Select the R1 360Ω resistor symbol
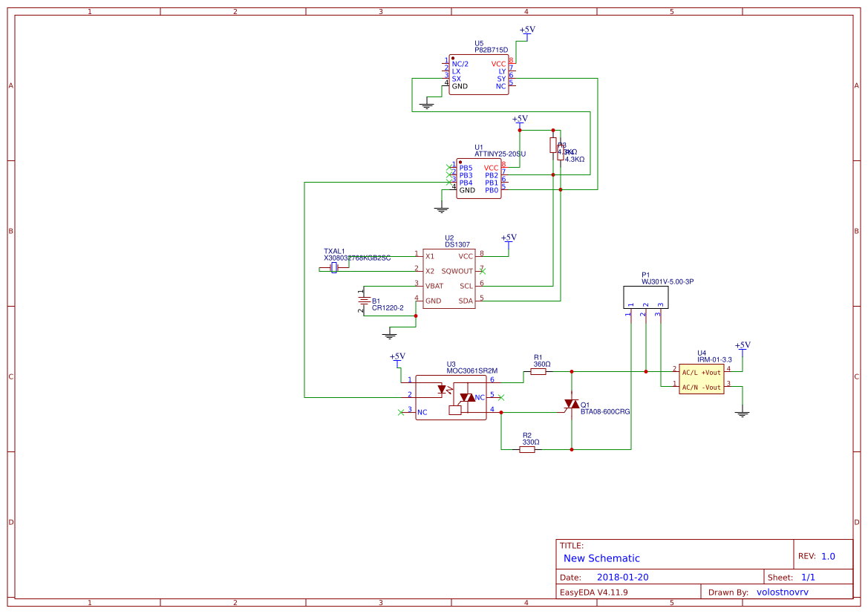 (x=538, y=372)
